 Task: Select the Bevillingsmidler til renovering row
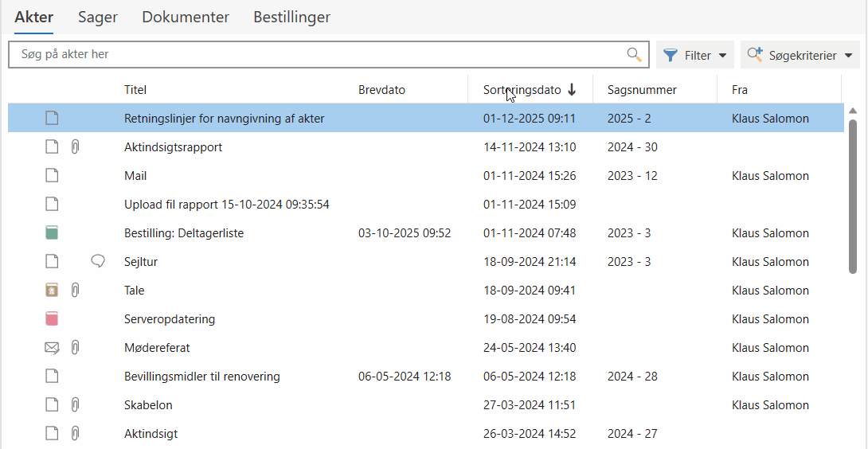pyautogui.click(x=202, y=377)
